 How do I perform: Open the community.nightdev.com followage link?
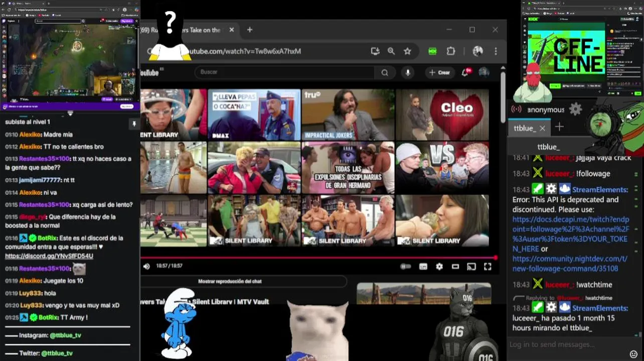tap(570, 264)
